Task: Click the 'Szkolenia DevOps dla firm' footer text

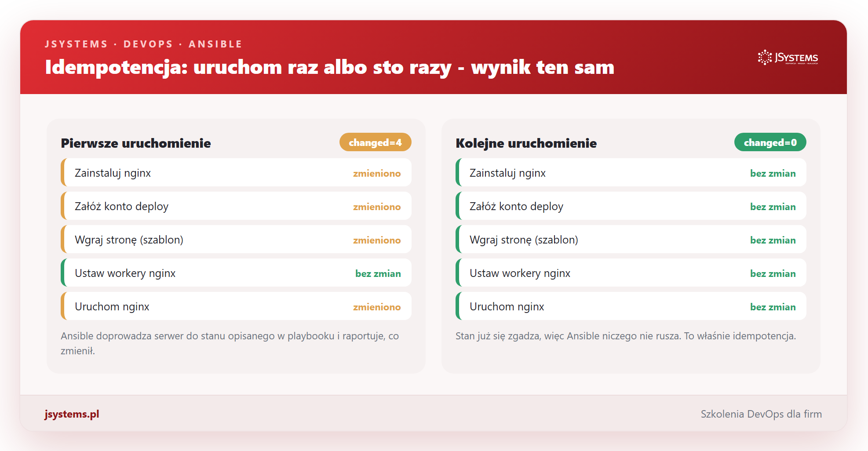Action: point(761,414)
